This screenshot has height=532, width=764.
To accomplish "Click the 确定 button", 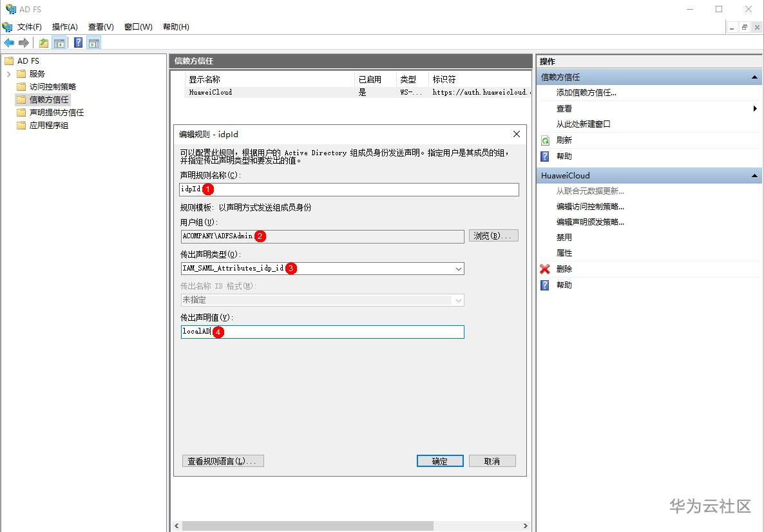I will (x=440, y=461).
